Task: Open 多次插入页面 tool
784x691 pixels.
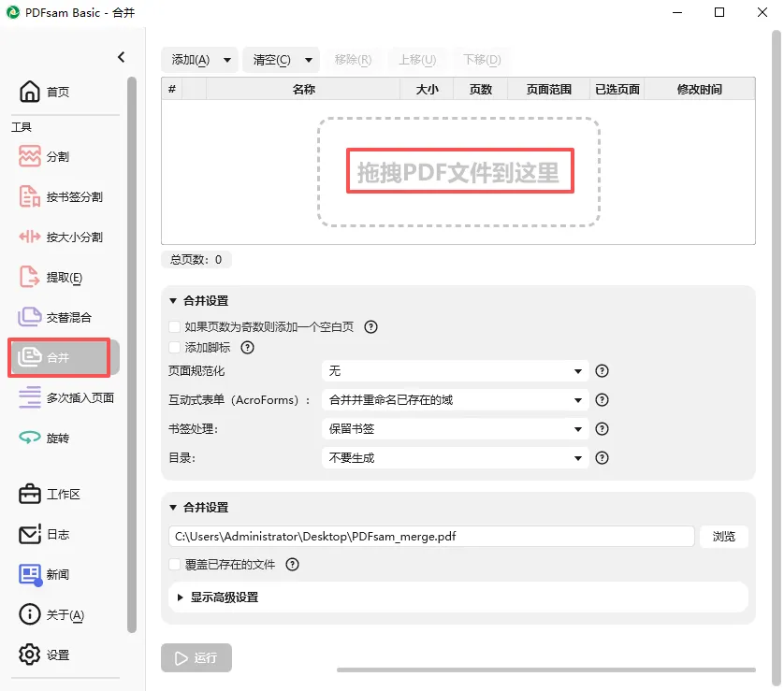Action: click(66, 397)
